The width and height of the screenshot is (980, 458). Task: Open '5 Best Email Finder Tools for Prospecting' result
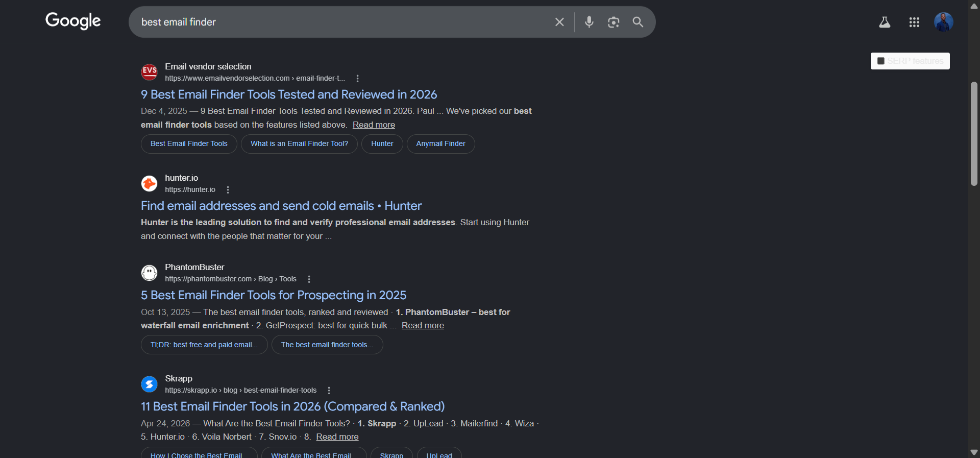click(x=274, y=295)
